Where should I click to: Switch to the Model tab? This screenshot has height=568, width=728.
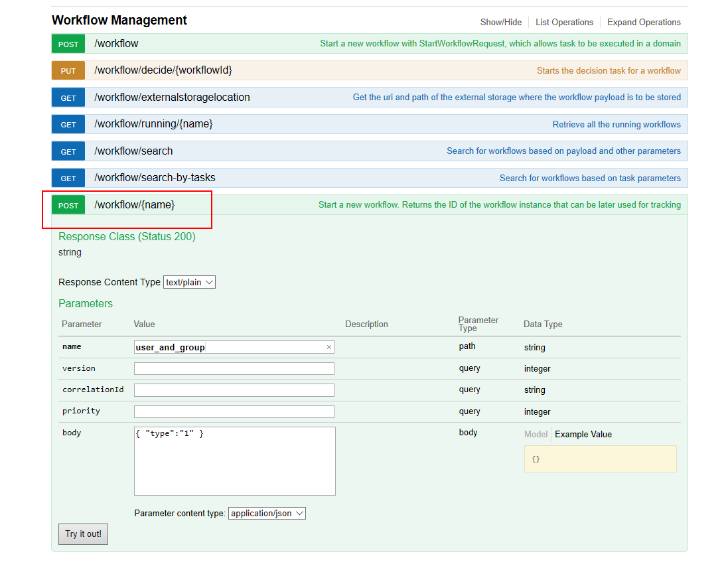coord(536,435)
